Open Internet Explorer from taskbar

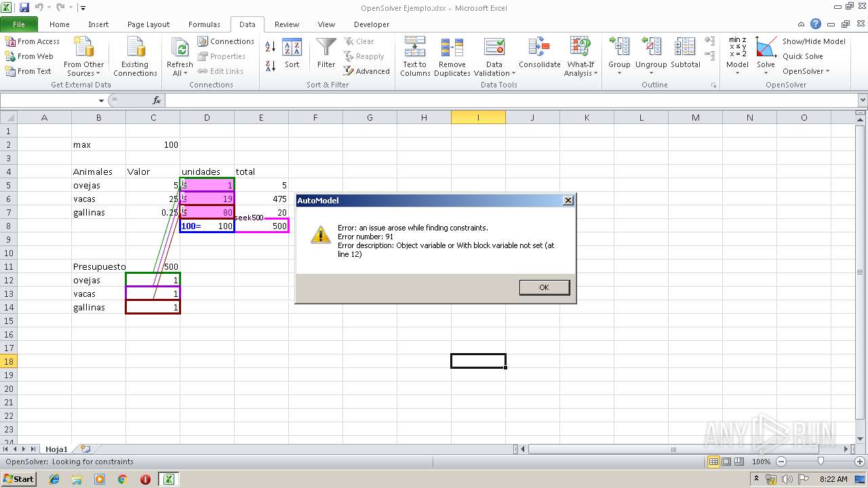pyautogui.click(x=54, y=479)
